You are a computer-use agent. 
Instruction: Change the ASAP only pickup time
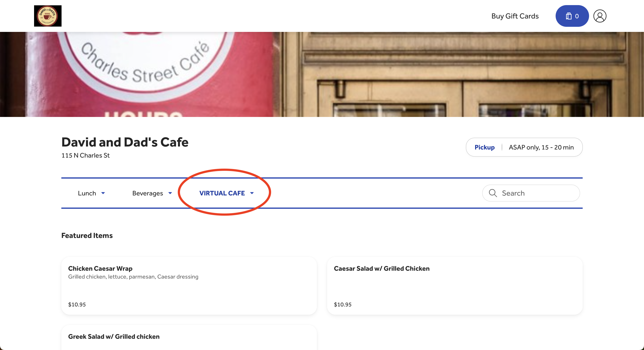point(541,147)
